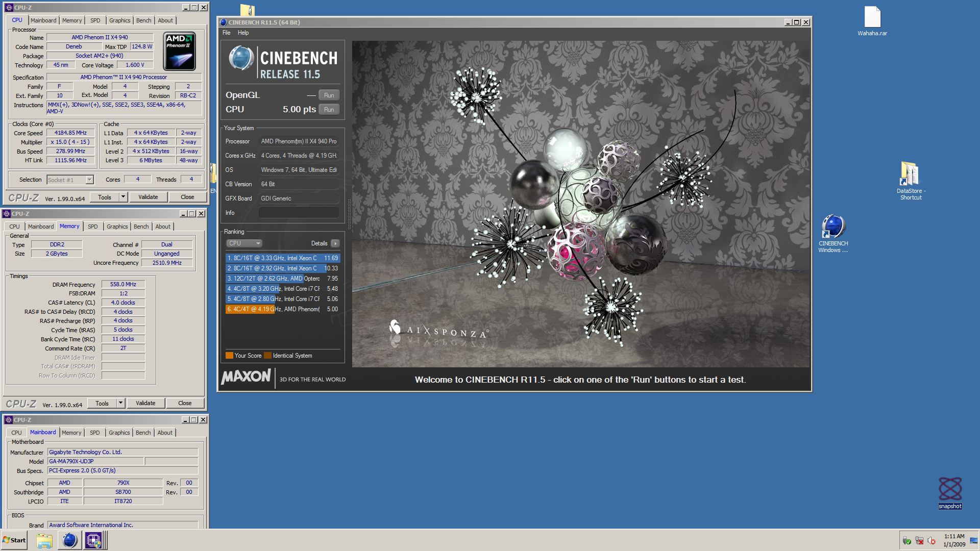
Task: Click the title icon of the Mainboard CPU-Z window
Action: pos(9,420)
